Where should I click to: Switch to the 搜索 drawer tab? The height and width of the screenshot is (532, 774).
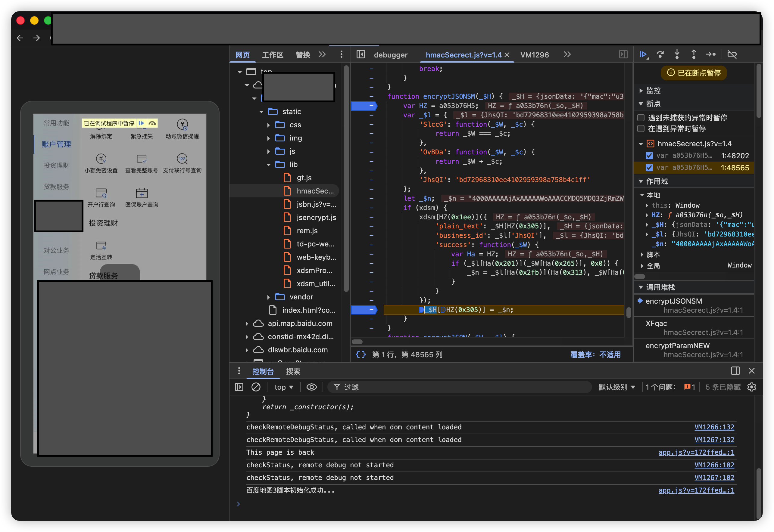click(293, 371)
